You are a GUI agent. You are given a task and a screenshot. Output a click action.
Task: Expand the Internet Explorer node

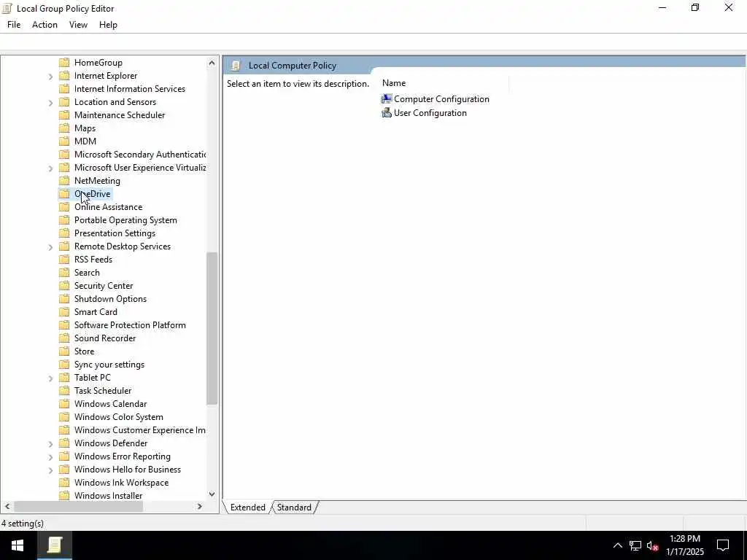50,76
